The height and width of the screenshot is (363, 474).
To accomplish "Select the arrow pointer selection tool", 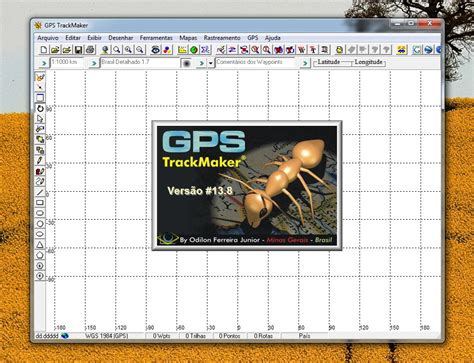I will [x=40, y=119].
